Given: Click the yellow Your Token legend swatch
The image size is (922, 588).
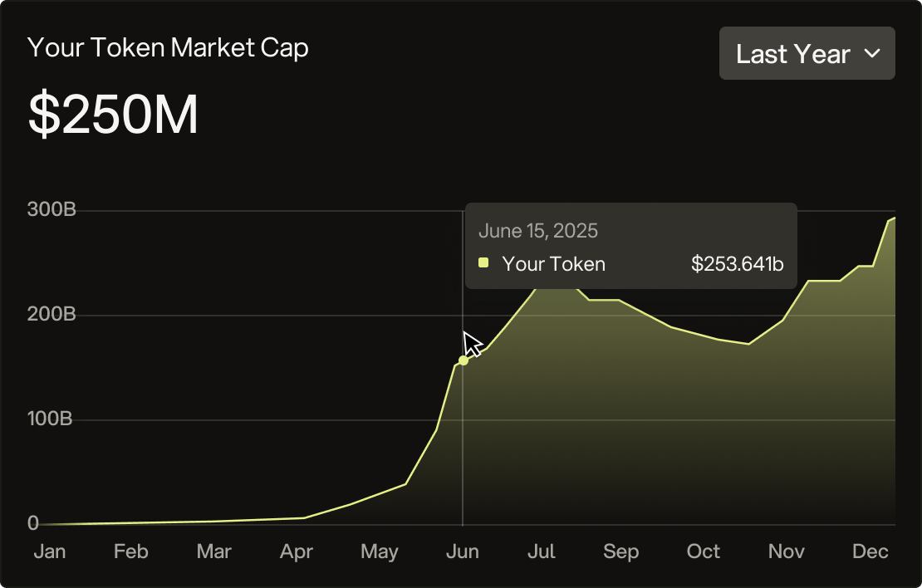Looking at the screenshot, I should 483,263.
